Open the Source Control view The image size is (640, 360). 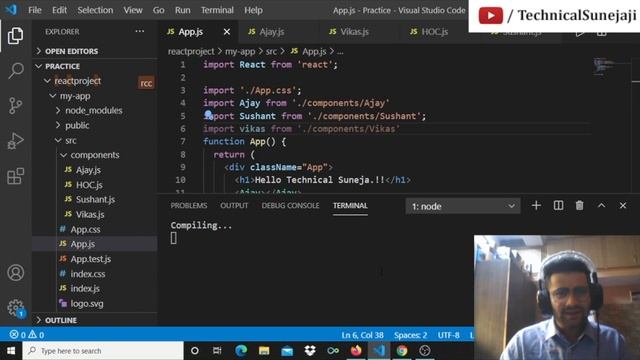[x=16, y=106]
